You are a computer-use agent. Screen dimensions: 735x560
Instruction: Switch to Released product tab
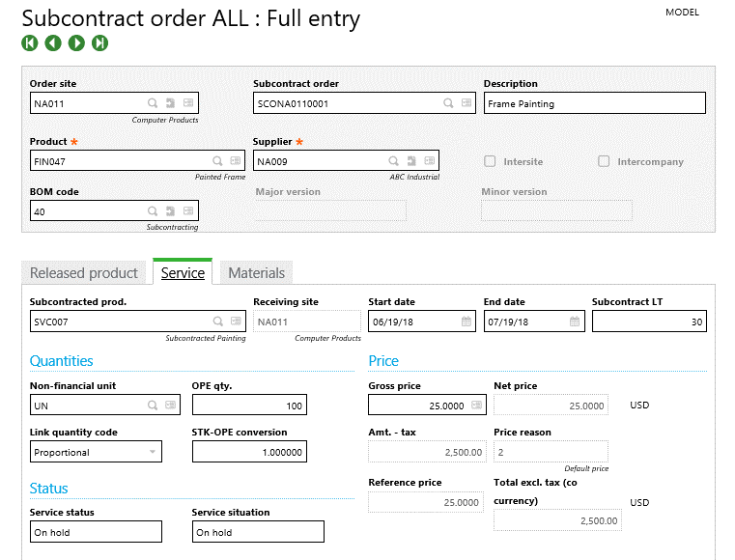tap(84, 273)
